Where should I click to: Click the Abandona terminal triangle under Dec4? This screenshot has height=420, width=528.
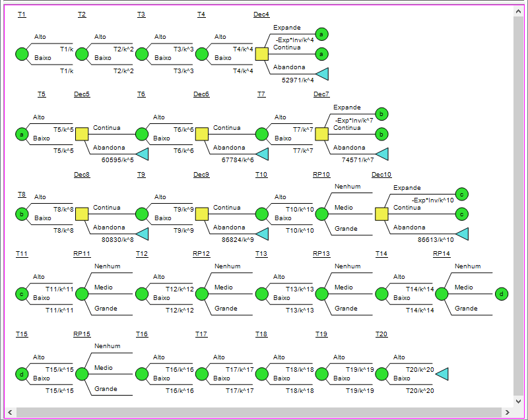pos(322,75)
